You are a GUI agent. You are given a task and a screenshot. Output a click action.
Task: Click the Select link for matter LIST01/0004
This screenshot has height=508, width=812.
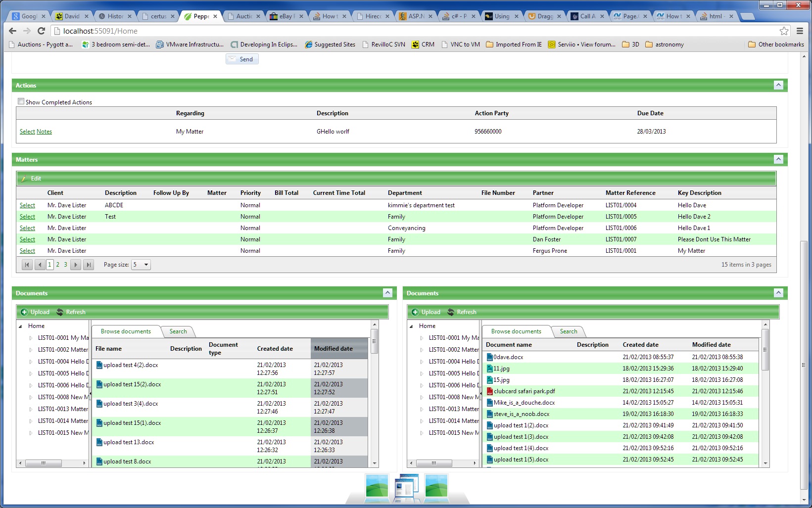click(x=27, y=205)
